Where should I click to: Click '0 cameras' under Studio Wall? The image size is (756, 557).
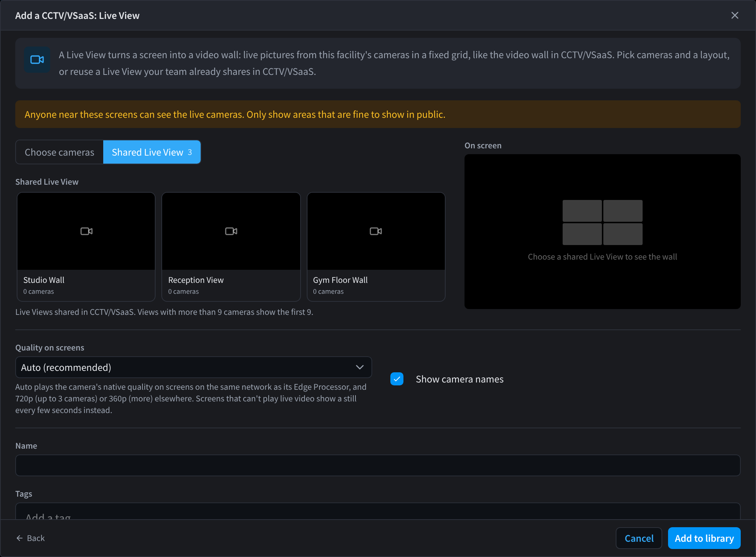coord(39,292)
